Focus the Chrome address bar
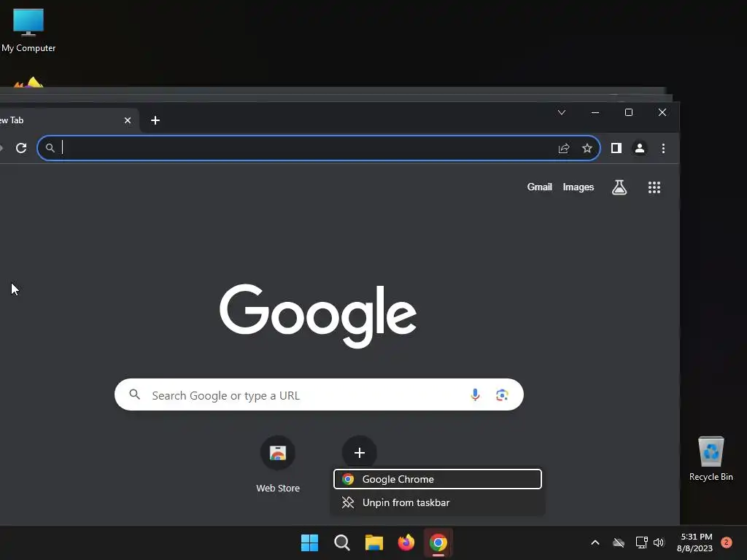The height and width of the screenshot is (560, 747). [x=318, y=149]
